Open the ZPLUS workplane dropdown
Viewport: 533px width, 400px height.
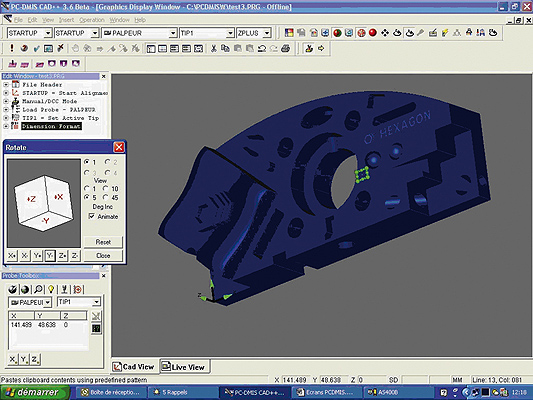pos(267,33)
